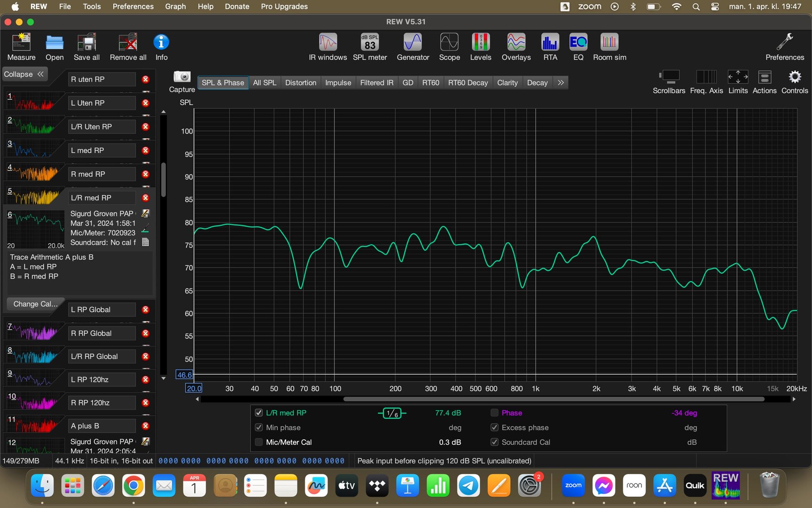The image size is (812, 508).
Task: Launch the signal Generator
Action: click(413, 47)
